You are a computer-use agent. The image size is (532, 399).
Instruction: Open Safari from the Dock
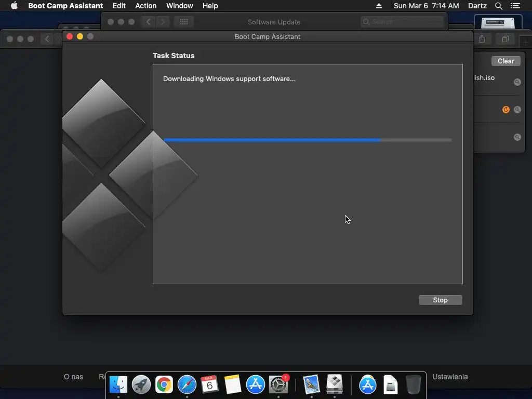[187, 384]
